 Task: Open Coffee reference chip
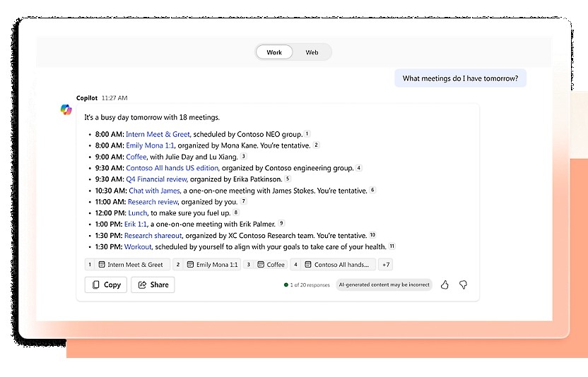pos(266,265)
